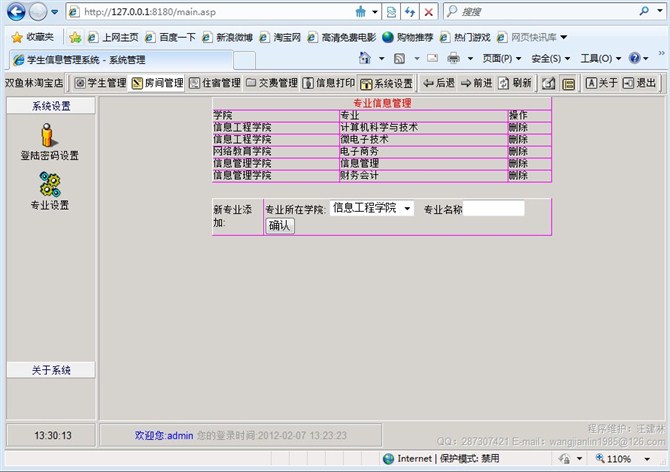Click the 后退 back toolbar button

439,83
